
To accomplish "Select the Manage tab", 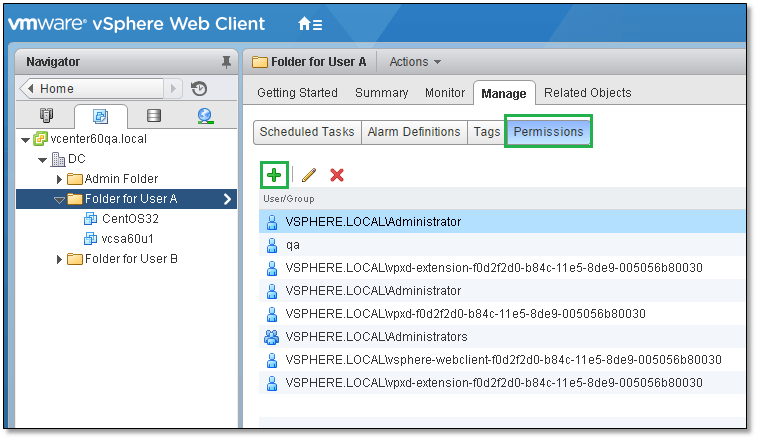I will (504, 93).
